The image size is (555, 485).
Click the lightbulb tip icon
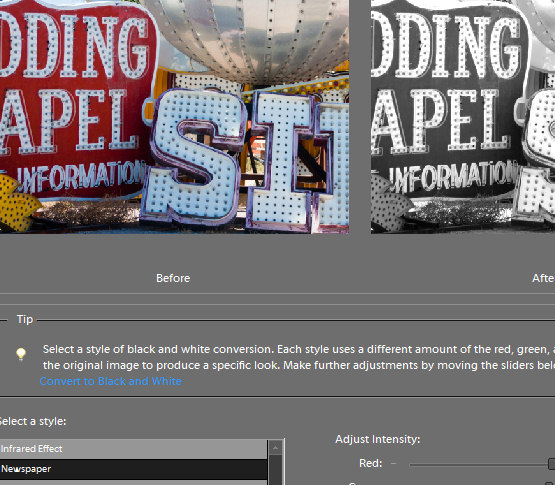[x=21, y=354]
